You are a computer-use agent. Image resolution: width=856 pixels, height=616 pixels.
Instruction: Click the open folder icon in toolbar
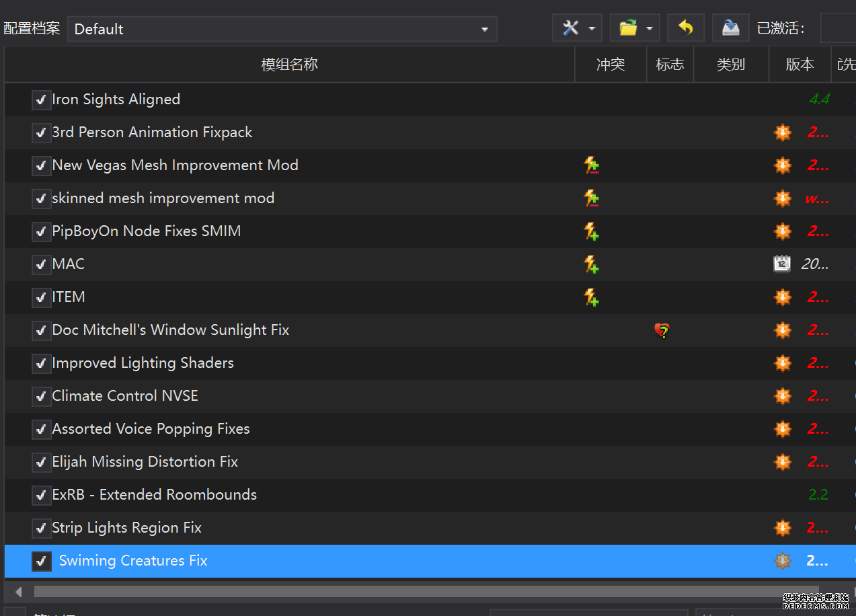pyautogui.click(x=627, y=28)
